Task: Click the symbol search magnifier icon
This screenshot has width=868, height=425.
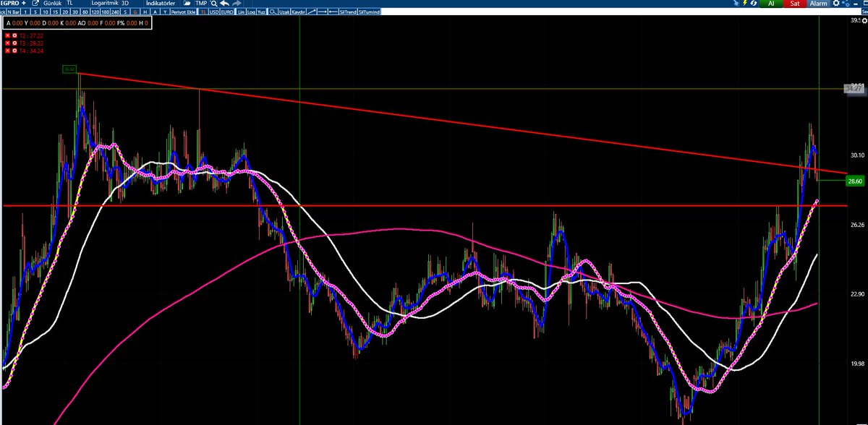Action: pos(214,4)
